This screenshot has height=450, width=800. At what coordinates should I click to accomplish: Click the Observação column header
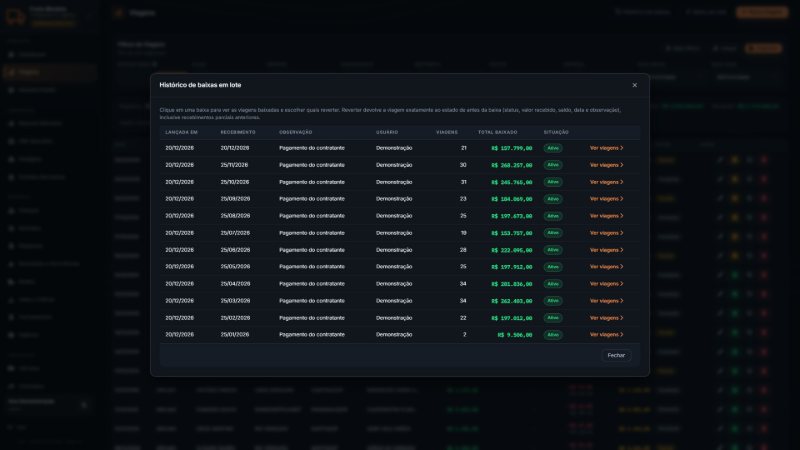click(295, 132)
